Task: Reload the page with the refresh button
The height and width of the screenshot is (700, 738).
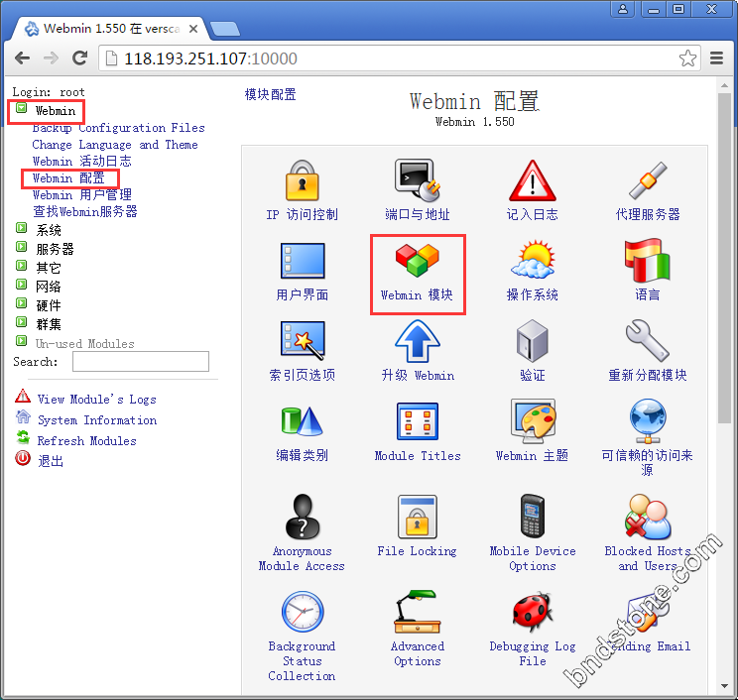Action: tap(80, 58)
